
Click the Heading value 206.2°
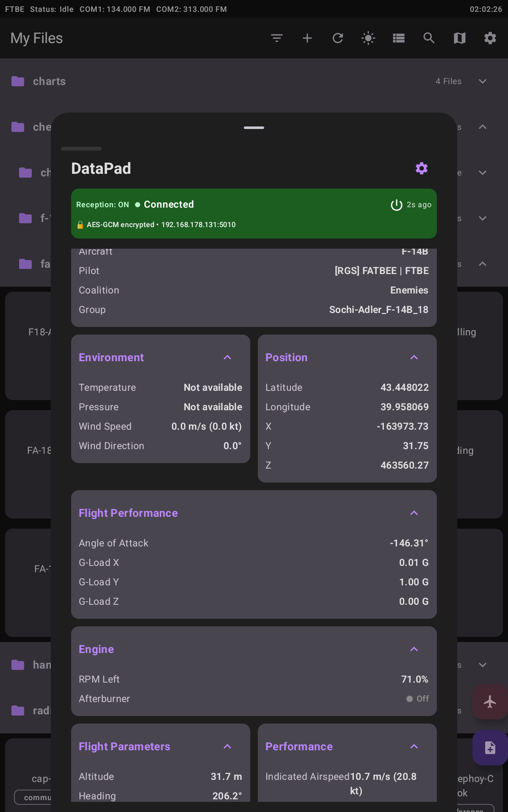coord(227,796)
